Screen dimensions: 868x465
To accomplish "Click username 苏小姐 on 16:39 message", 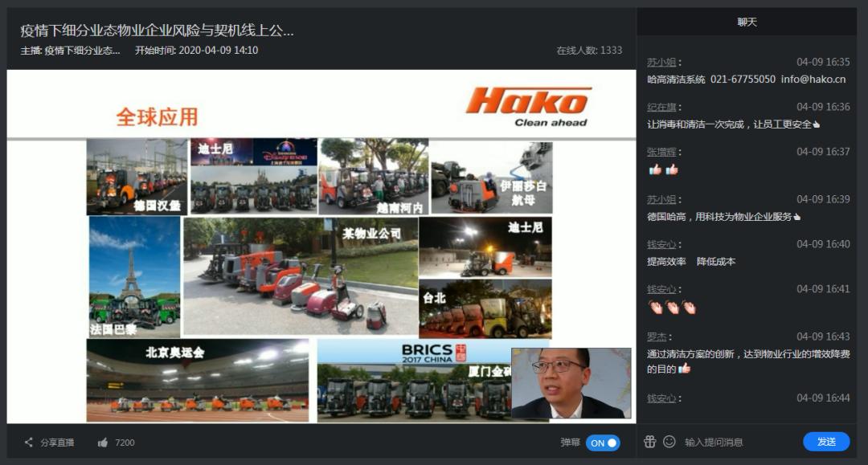I will 661,200.
